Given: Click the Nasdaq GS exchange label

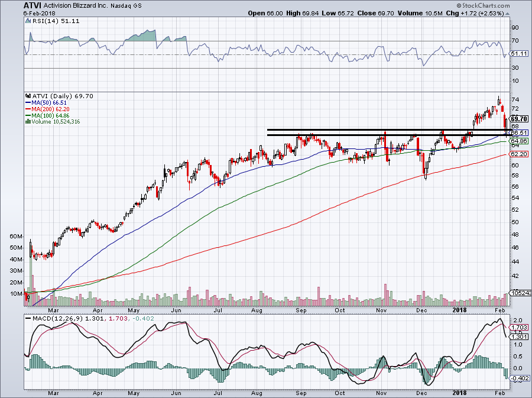Looking at the screenshot, I should click(x=126, y=6).
